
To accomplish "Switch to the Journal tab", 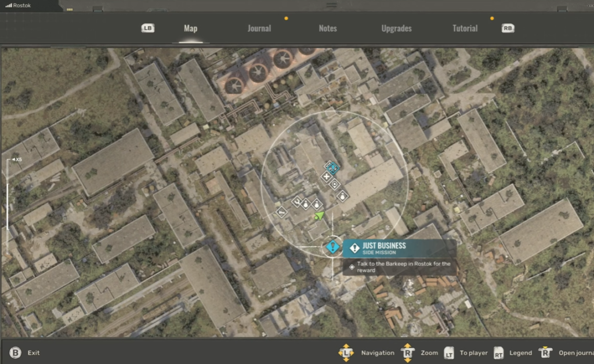I will click(259, 28).
